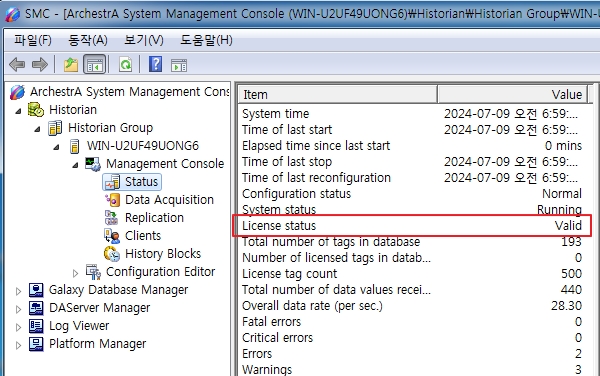The width and height of the screenshot is (600, 376).
Task: Select the License status row
Action: [412, 226]
